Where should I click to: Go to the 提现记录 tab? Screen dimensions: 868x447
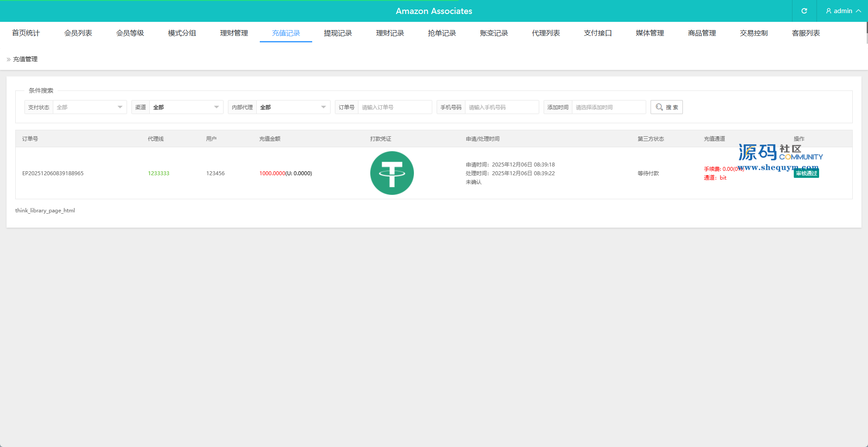click(338, 33)
